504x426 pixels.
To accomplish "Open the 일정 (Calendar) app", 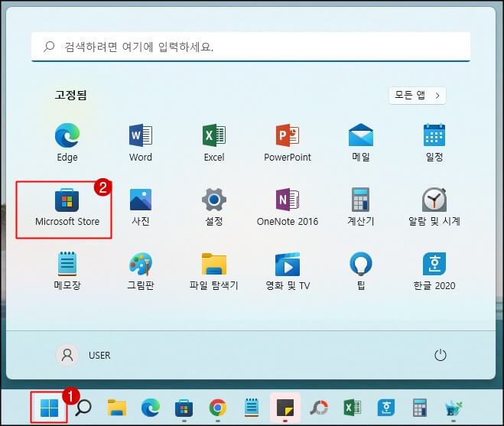I will coord(434,142).
